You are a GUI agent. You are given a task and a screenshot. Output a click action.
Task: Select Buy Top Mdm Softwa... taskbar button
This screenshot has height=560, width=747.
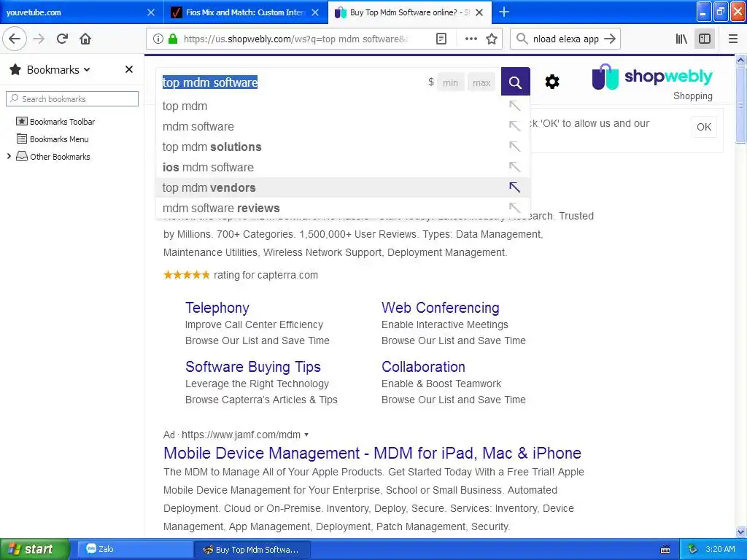(x=252, y=550)
